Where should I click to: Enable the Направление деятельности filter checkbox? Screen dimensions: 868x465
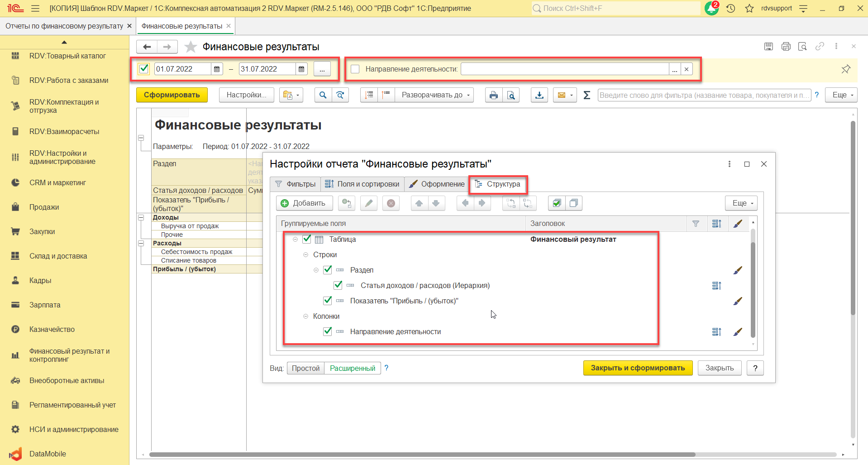[355, 69]
